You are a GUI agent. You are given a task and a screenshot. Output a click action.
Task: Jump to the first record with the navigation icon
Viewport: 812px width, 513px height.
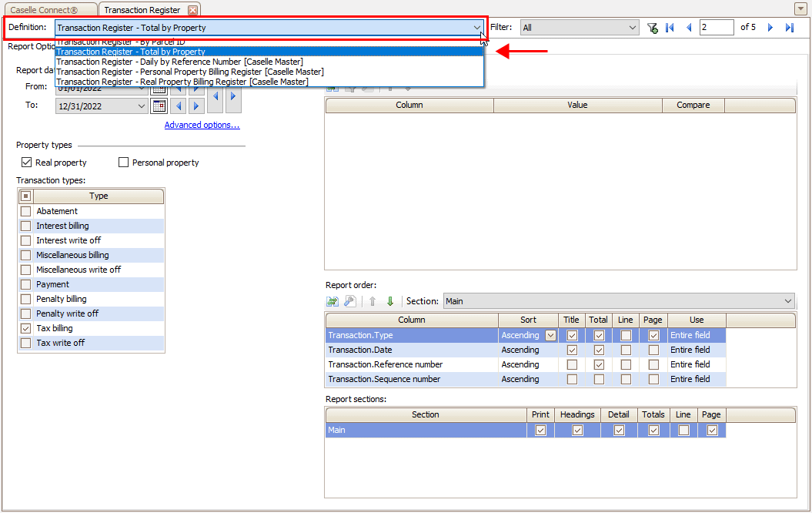(x=670, y=27)
